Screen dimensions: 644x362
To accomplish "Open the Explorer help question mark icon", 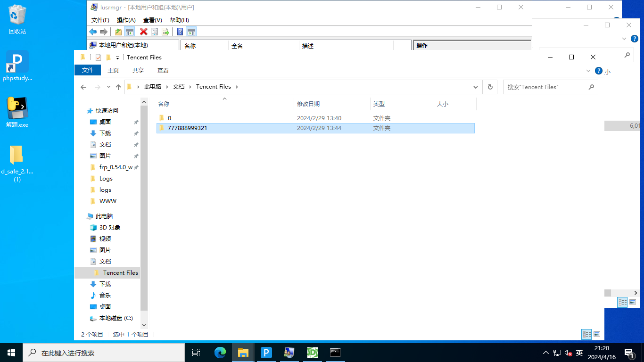I will (x=599, y=71).
